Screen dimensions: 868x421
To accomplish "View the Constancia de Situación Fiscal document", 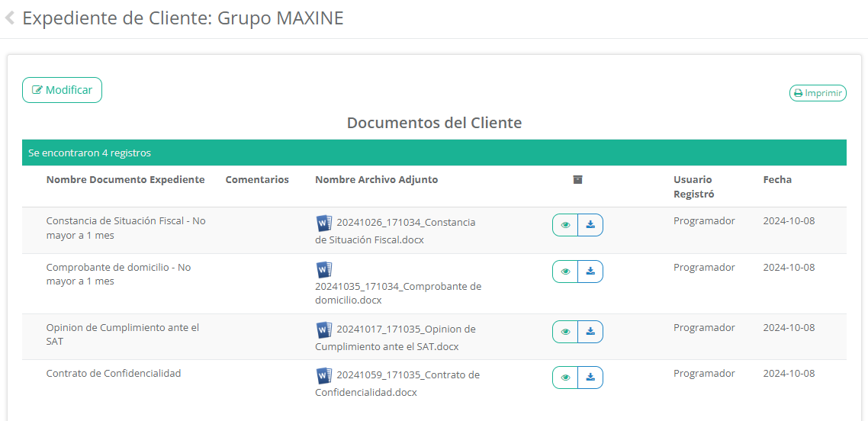I will click(x=565, y=225).
